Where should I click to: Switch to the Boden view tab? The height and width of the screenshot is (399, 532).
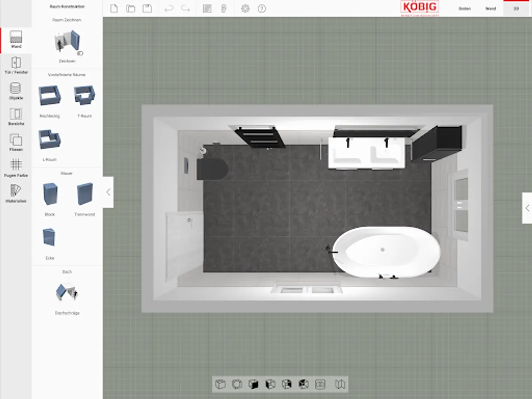click(465, 8)
